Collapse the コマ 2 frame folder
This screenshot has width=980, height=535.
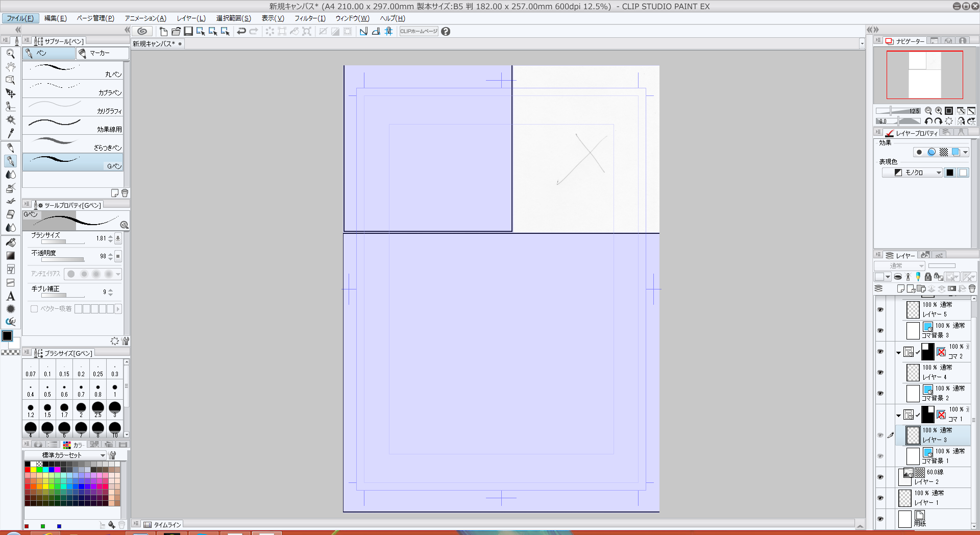[x=898, y=353]
